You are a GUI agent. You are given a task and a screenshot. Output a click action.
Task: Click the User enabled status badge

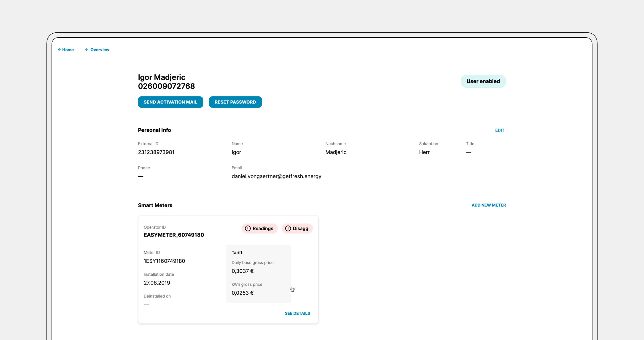point(483,81)
